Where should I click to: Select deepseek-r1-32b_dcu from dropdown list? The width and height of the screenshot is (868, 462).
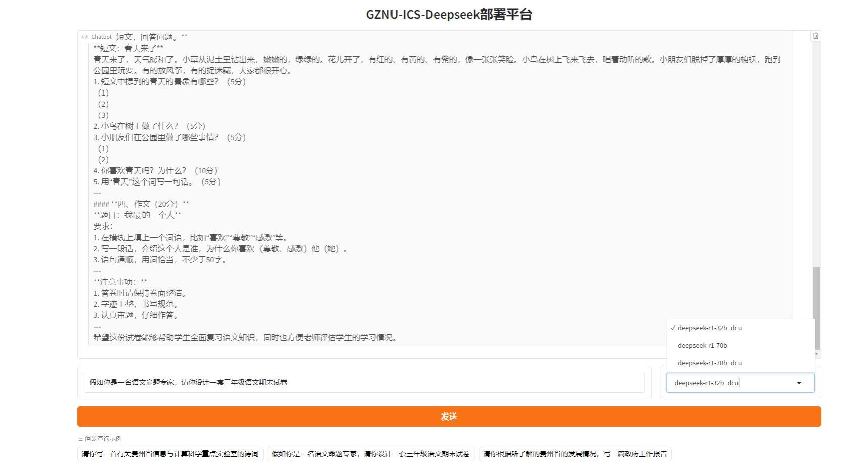coord(741,328)
